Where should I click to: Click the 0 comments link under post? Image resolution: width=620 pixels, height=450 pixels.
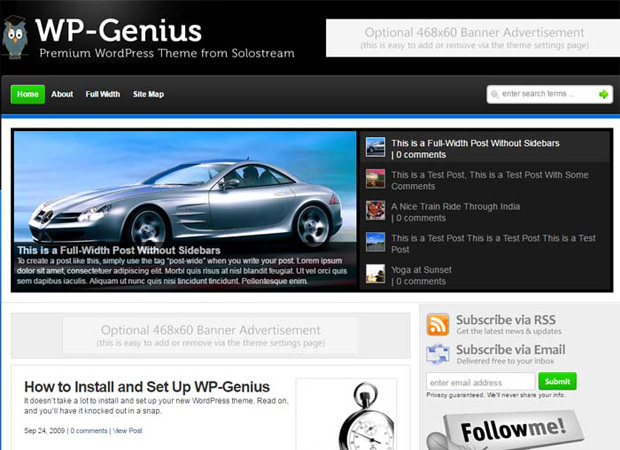(89, 431)
